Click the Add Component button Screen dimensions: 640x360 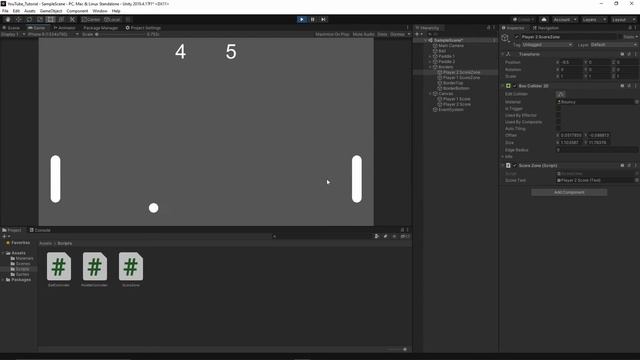(569, 192)
